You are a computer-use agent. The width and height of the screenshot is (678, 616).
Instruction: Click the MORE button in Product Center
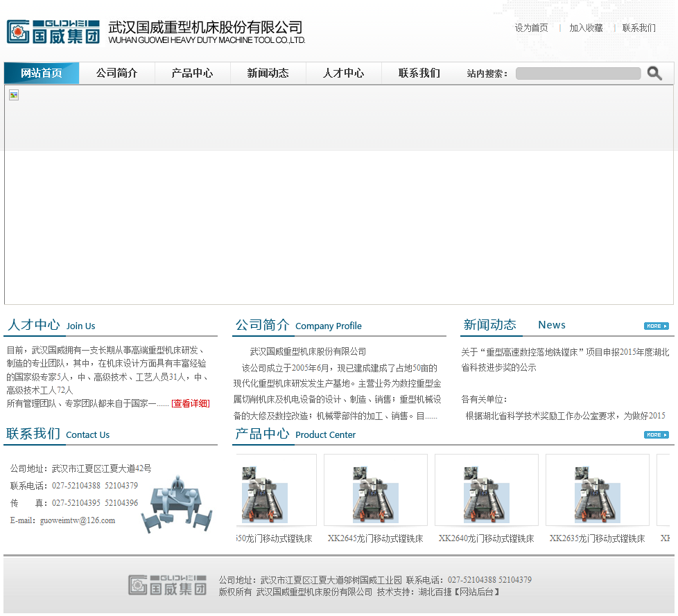656,435
